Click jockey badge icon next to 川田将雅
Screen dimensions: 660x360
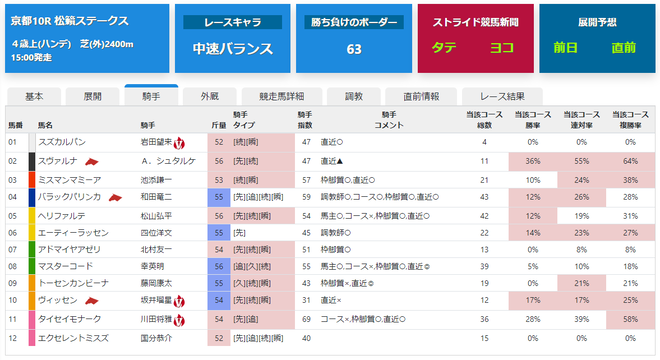click(x=179, y=320)
